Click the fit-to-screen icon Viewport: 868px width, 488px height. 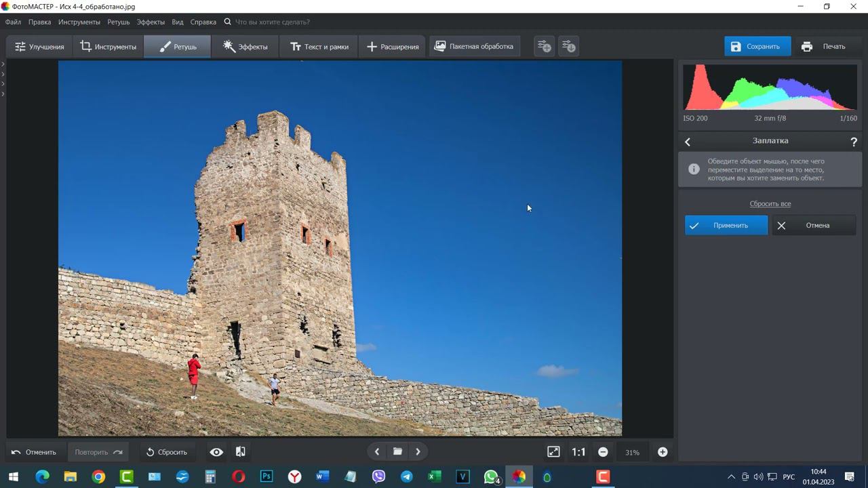pyautogui.click(x=553, y=452)
